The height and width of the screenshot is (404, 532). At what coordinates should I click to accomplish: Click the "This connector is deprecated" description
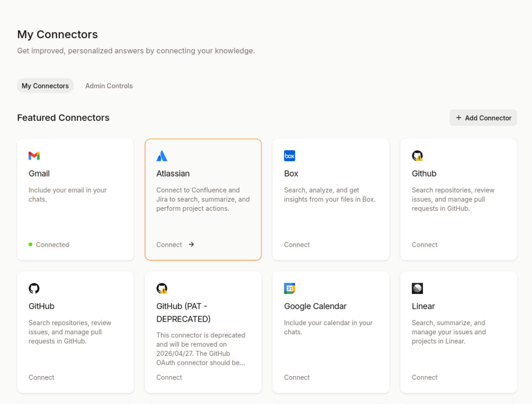pyautogui.click(x=201, y=349)
